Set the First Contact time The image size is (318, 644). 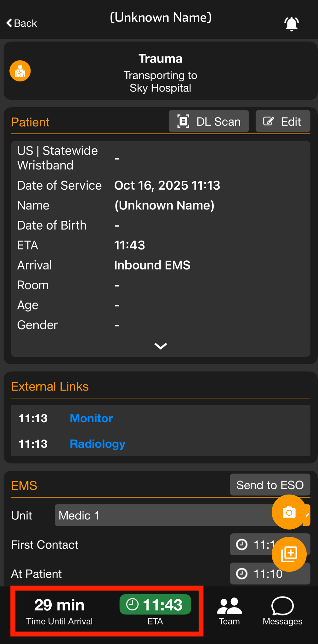pos(252,544)
